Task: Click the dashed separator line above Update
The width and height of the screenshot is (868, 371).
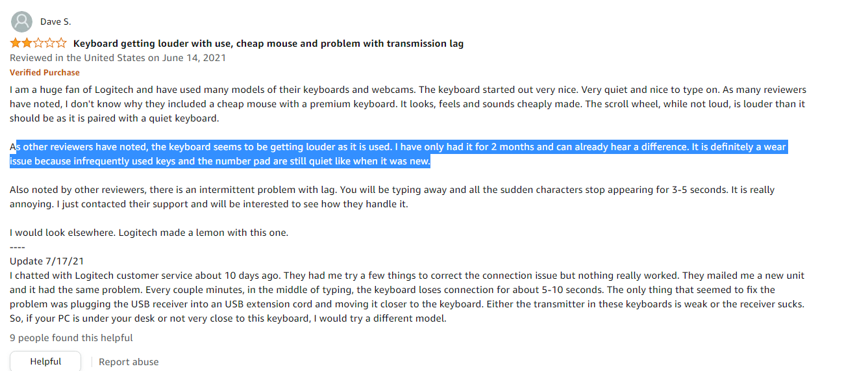Action: point(18,247)
